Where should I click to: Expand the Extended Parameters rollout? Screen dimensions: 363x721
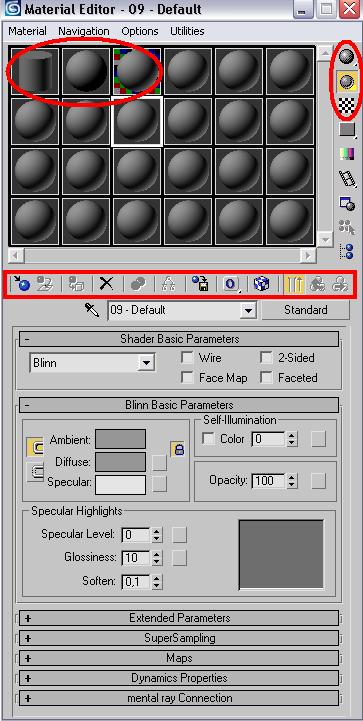179,618
